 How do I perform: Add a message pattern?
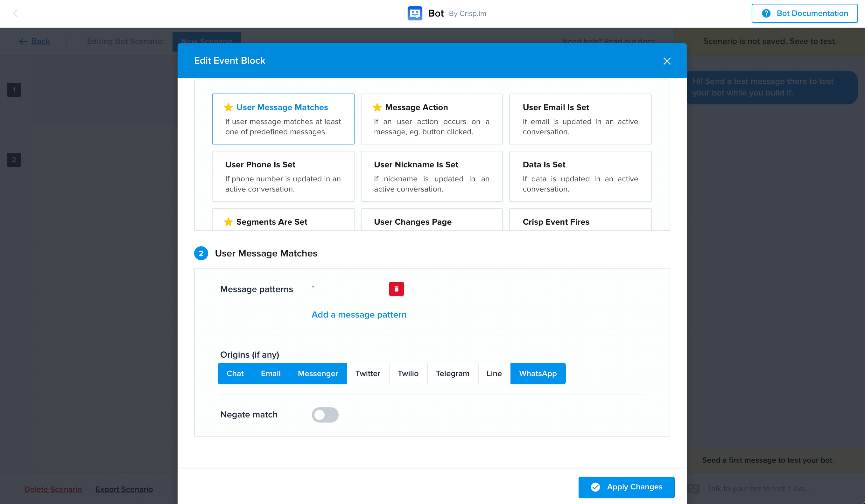[x=359, y=315]
